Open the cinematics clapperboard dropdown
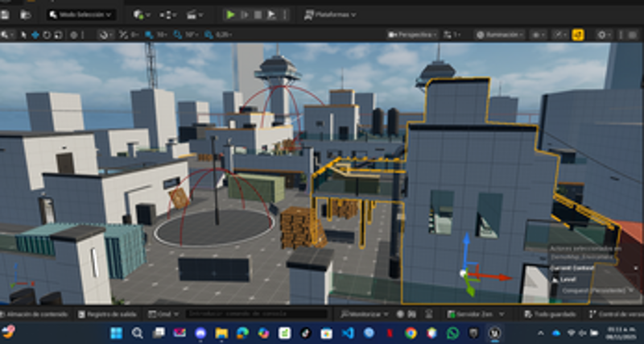Image resolution: width=644 pixels, height=344 pixels. 194,15
